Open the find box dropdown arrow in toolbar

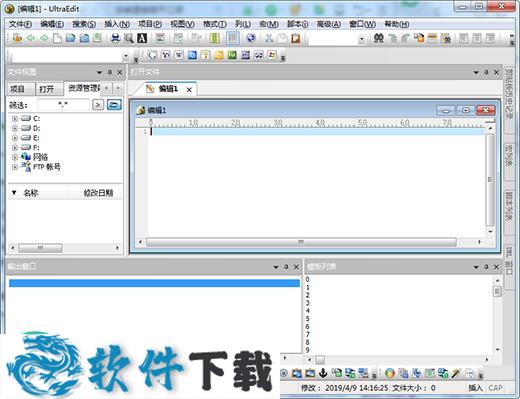362,39
